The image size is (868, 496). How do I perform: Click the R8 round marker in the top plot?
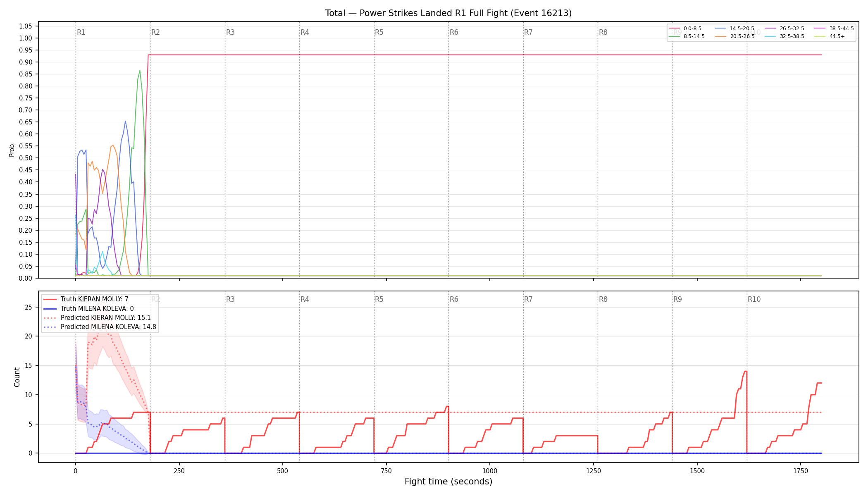[x=603, y=32]
